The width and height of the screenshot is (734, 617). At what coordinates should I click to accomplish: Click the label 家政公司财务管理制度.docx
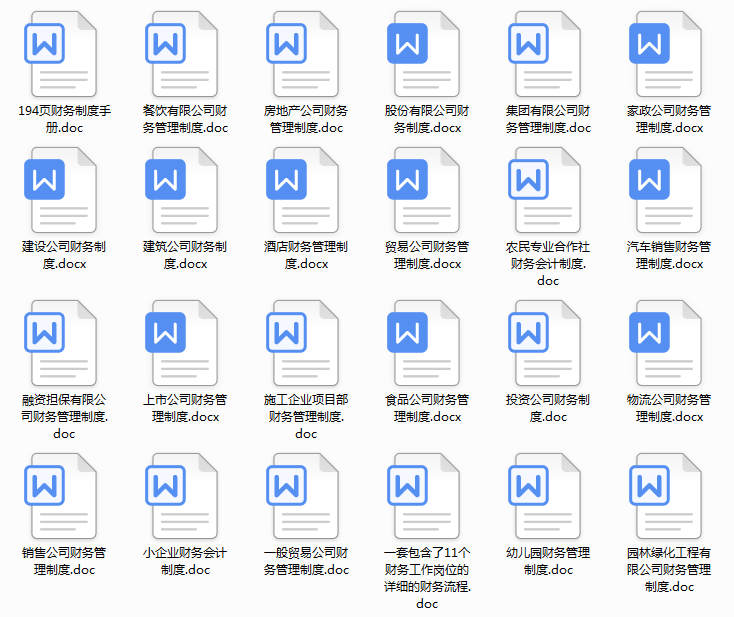[x=669, y=119]
